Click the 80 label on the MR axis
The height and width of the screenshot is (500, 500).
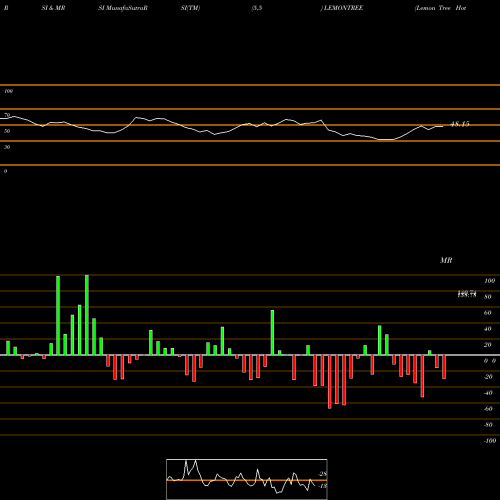coord(488,297)
